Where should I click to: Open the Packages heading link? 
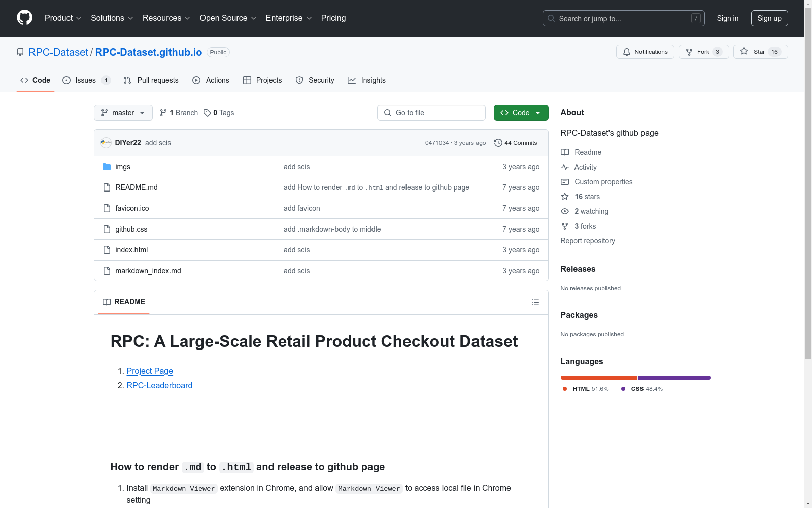[x=579, y=315]
